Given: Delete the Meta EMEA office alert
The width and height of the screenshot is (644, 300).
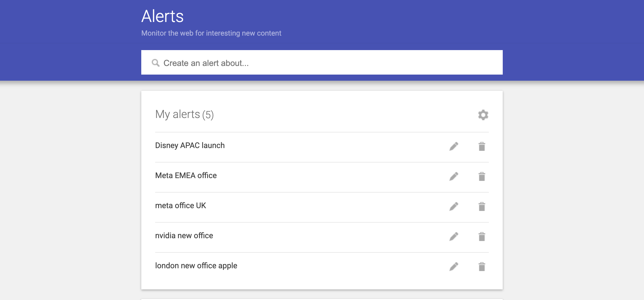Looking at the screenshot, I should coord(482,176).
